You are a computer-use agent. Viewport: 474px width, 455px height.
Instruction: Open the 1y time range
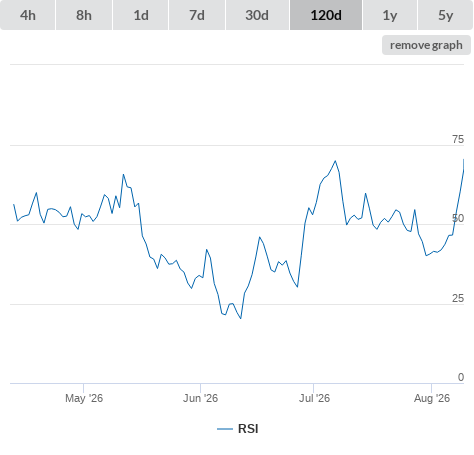[x=390, y=15]
